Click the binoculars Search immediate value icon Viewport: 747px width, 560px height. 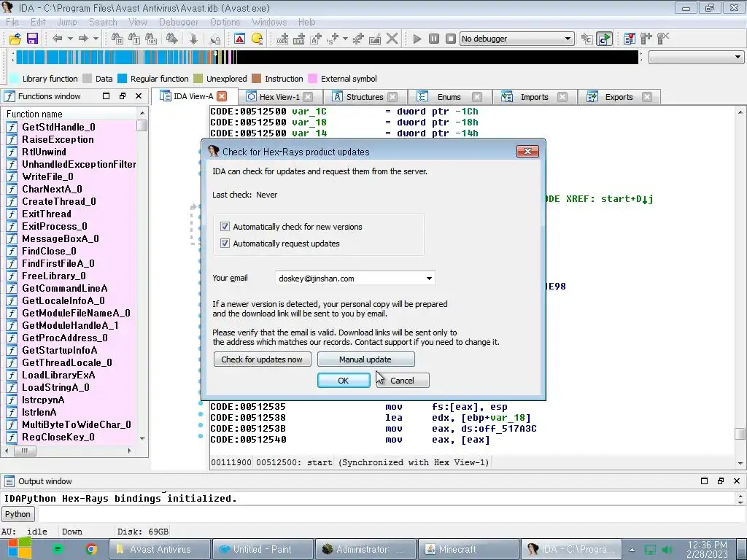point(117,39)
